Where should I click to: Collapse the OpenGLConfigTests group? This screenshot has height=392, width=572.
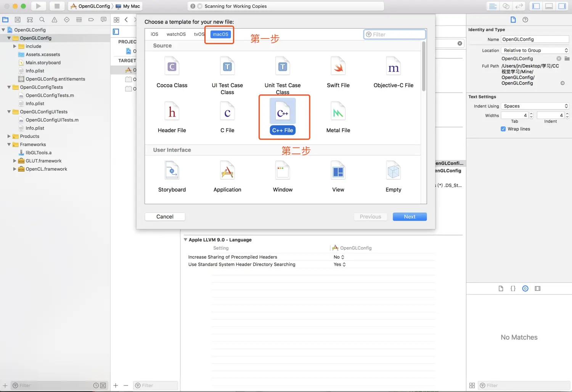click(x=9, y=87)
